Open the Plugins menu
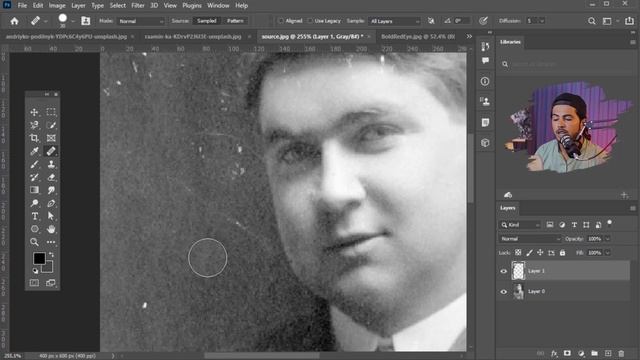This screenshot has height=360, width=640. click(192, 6)
